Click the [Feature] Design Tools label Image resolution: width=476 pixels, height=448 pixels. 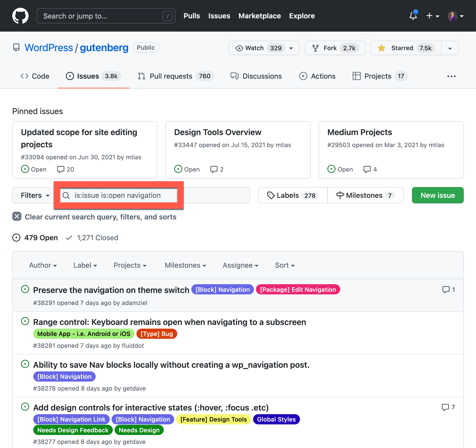click(213, 419)
